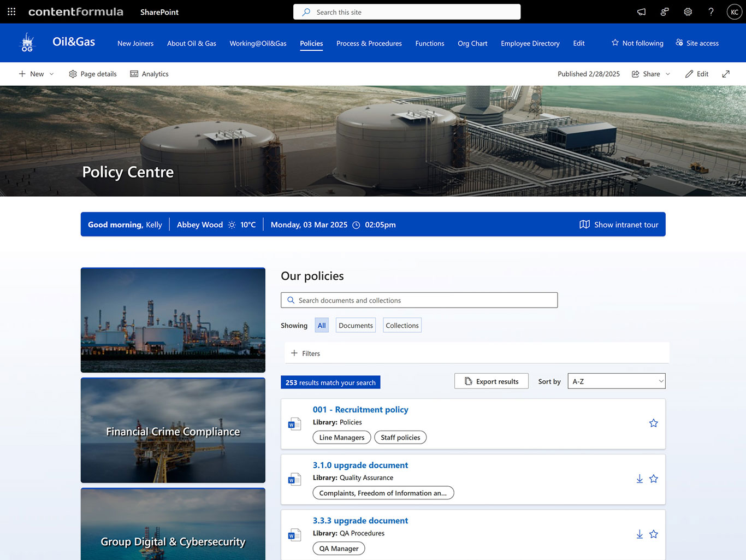Open the app launcher waffle icon
The height and width of the screenshot is (560, 746).
point(11,11)
